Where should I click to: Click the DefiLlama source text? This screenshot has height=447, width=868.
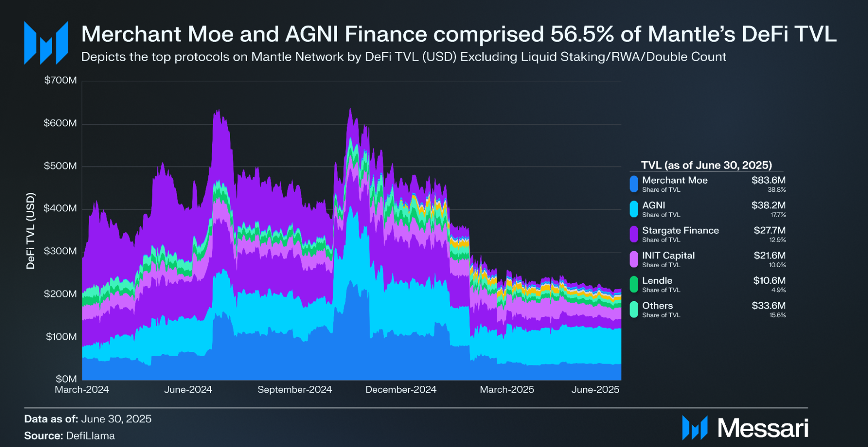[90, 436]
